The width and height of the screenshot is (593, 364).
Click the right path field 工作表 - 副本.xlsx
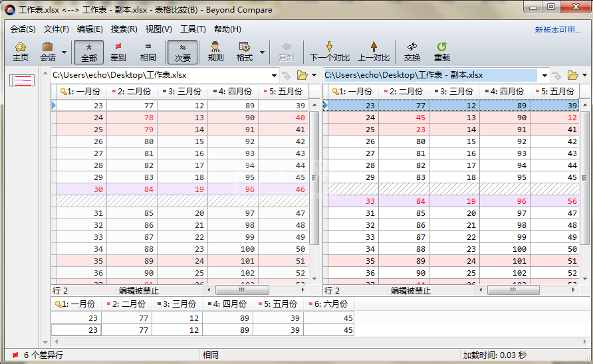click(430, 75)
